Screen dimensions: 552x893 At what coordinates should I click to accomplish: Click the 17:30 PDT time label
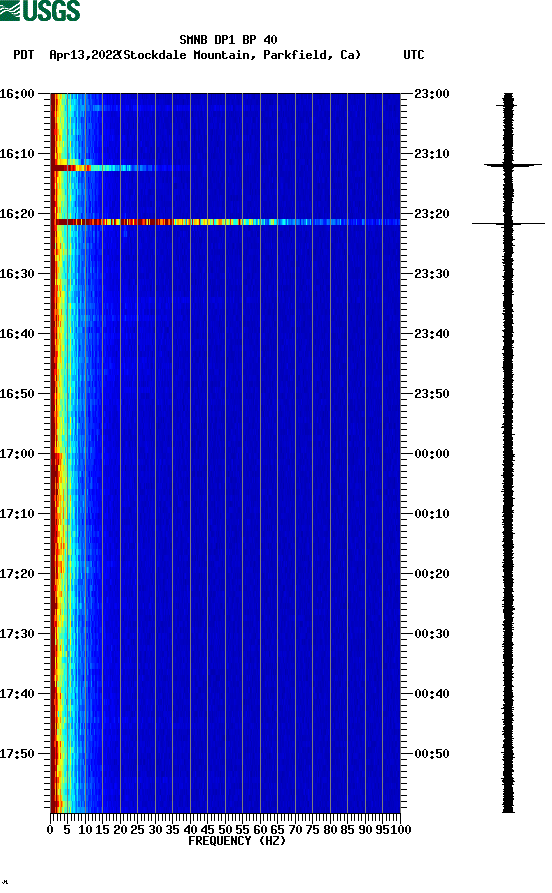(x=17, y=634)
